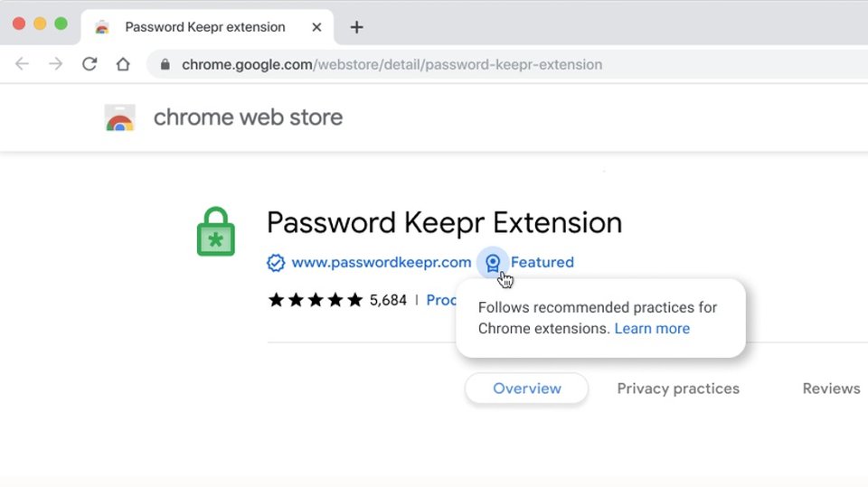The width and height of the screenshot is (868, 487).
Task: Click the Chrome Web Store logo
Action: point(120,117)
